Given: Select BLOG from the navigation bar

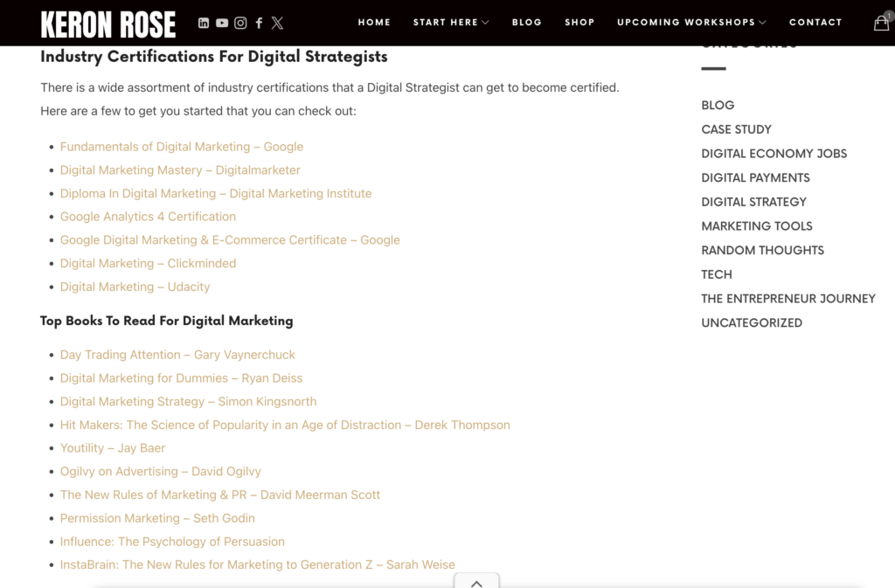Looking at the screenshot, I should [x=526, y=23].
